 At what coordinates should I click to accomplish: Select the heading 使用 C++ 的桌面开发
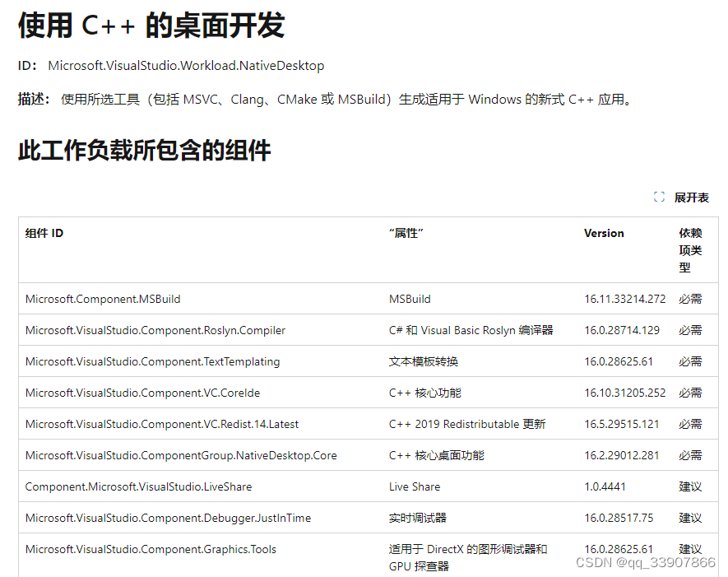click(x=151, y=25)
